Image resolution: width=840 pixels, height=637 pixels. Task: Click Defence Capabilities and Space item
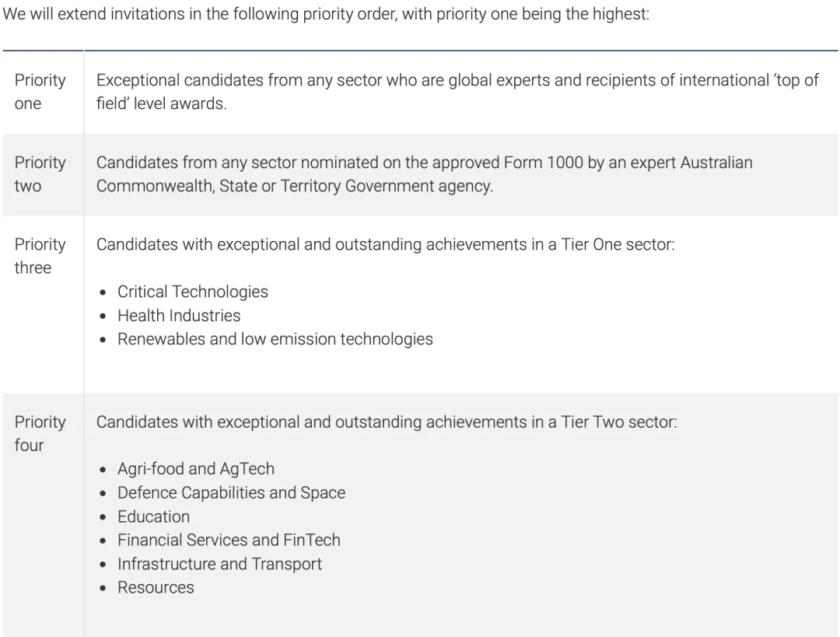232,493
